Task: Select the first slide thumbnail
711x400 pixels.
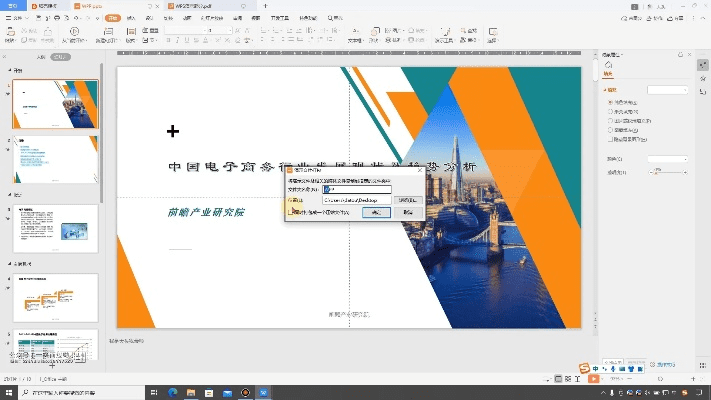Action: pos(55,105)
